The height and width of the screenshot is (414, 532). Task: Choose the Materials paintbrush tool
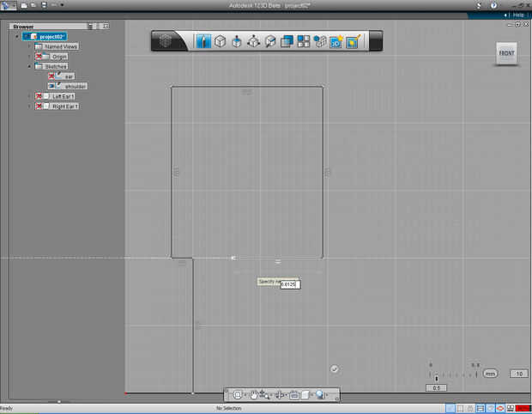pos(353,42)
